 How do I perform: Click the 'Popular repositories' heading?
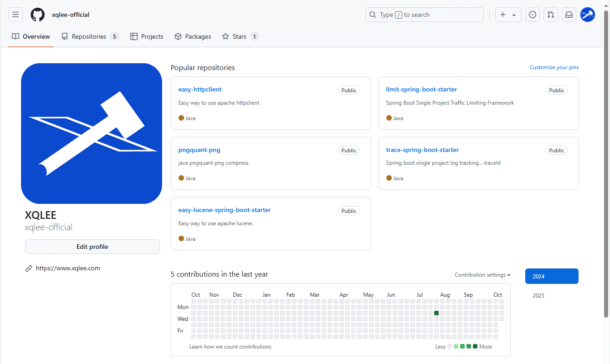(203, 68)
